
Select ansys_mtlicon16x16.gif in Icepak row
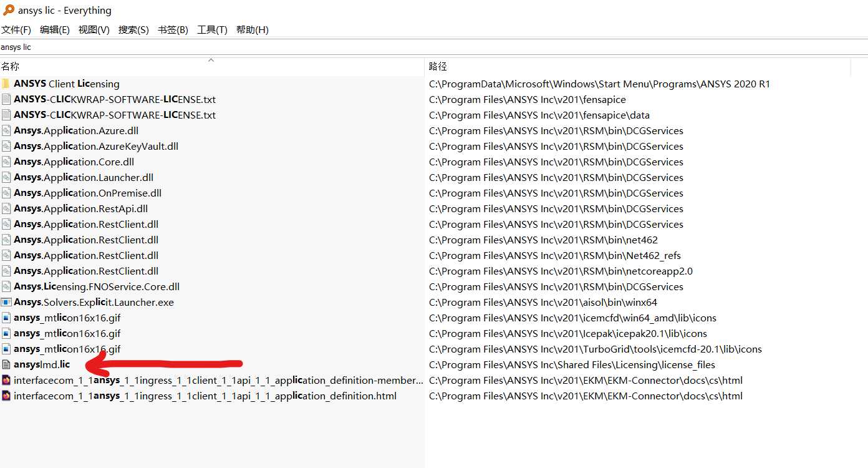point(67,333)
